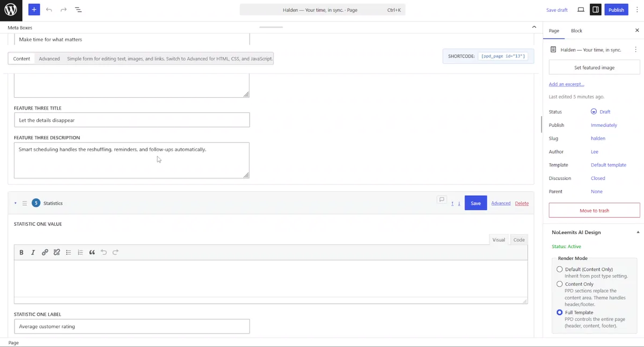Click the Statistics drag handle icon
This screenshot has width=644, height=347.
click(25, 204)
